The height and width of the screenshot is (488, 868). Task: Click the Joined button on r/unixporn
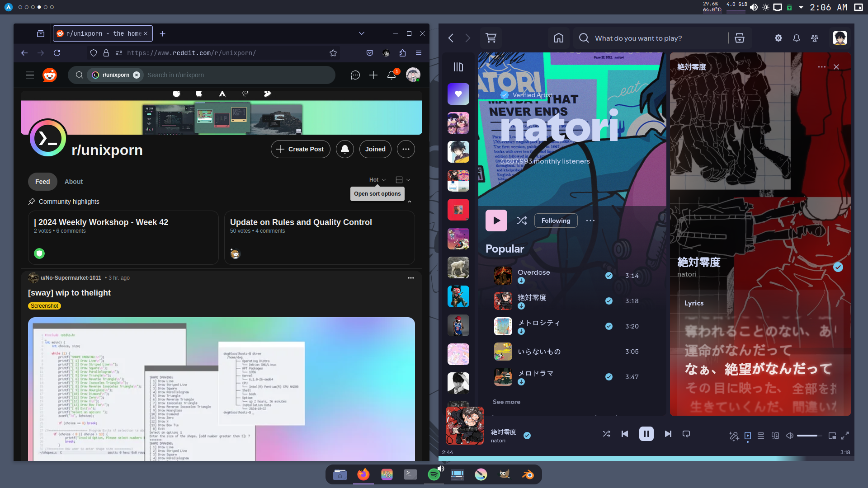coord(376,149)
